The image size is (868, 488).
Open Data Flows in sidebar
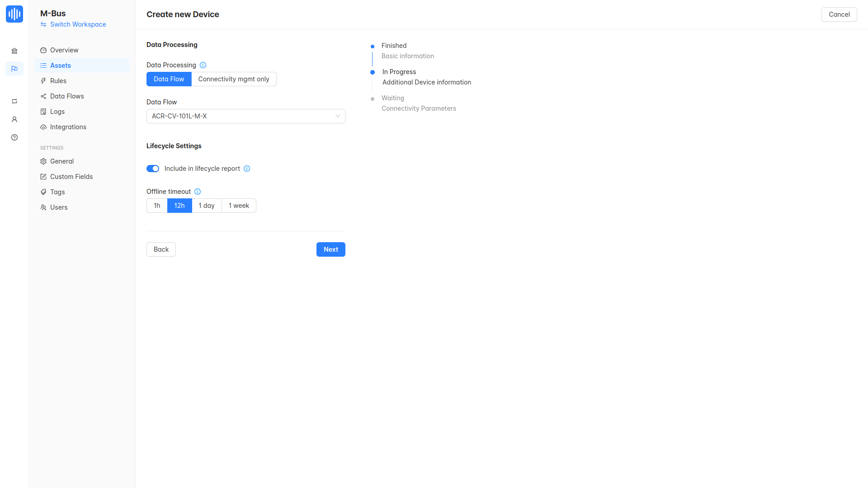(x=67, y=96)
